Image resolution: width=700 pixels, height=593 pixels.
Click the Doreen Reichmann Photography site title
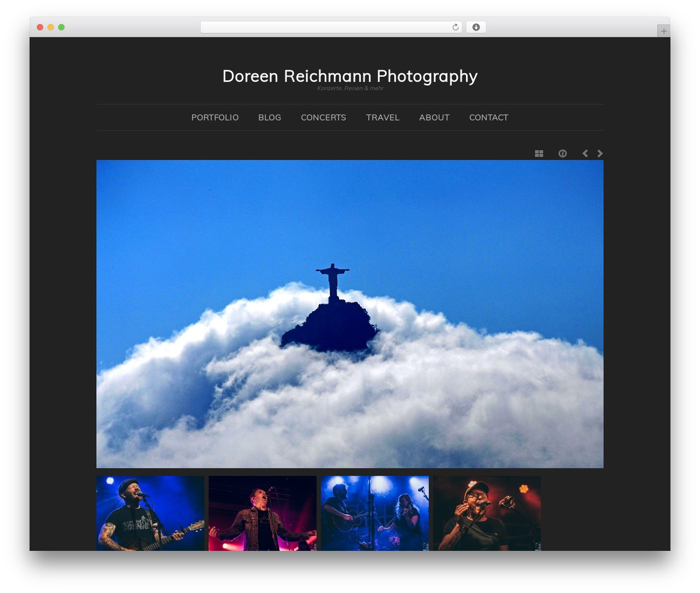point(350,76)
